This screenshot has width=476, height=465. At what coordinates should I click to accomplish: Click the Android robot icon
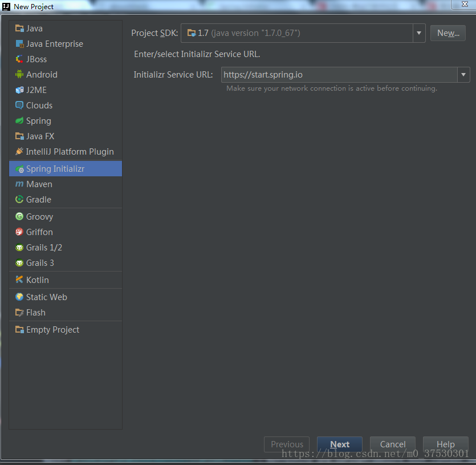coord(19,75)
